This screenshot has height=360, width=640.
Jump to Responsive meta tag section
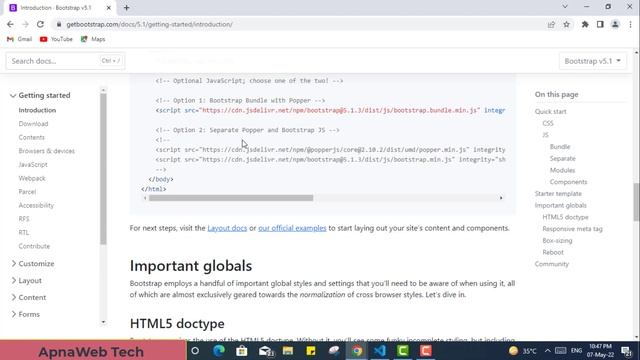tap(572, 229)
